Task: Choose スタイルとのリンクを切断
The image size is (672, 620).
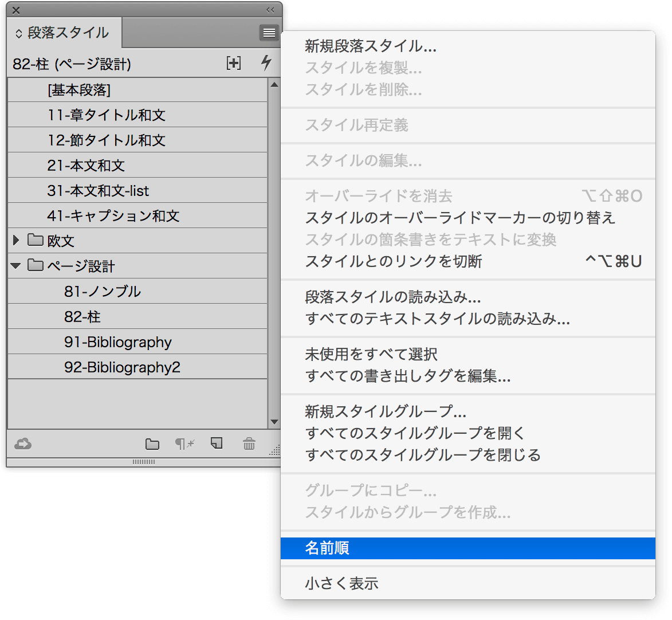Action: (x=468, y=261)
